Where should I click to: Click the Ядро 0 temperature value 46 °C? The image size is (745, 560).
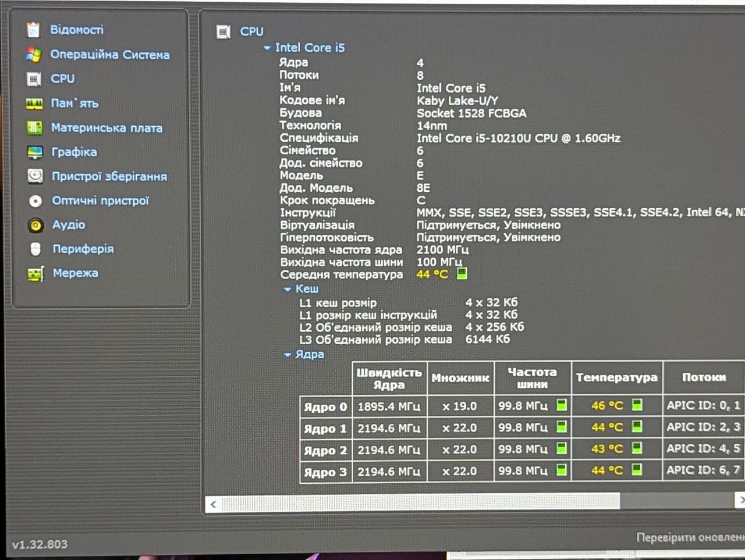[x=607, y=406]
